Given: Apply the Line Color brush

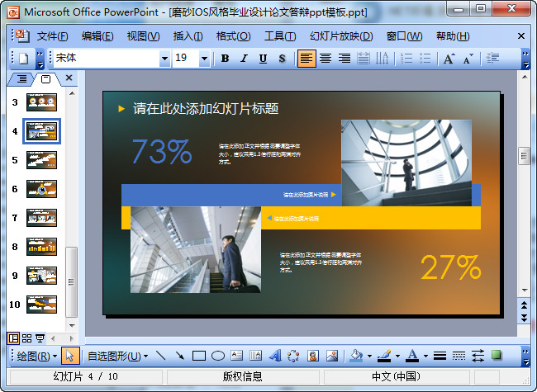Looking at the screenshot, I should (x=385, y=356).
